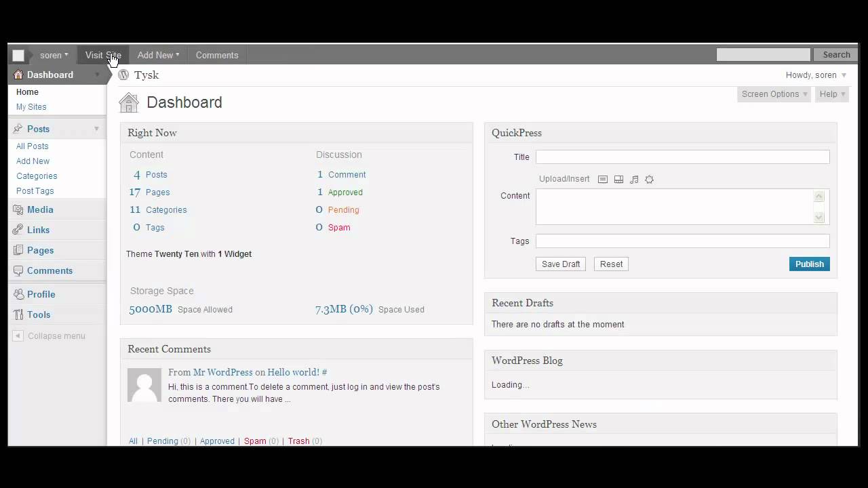The width and height of the screenshot is (868, 488).
Task: Open the Add New dropdown in admin bar
Action: (158, 55)
